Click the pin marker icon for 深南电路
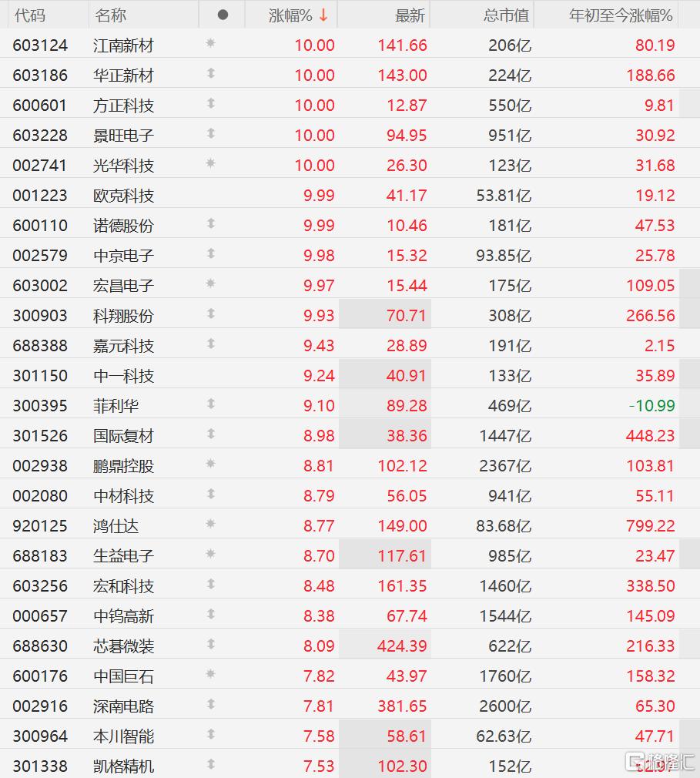This screenshot has width=700, height=778. pyautogui.click(x=211, y=704)
